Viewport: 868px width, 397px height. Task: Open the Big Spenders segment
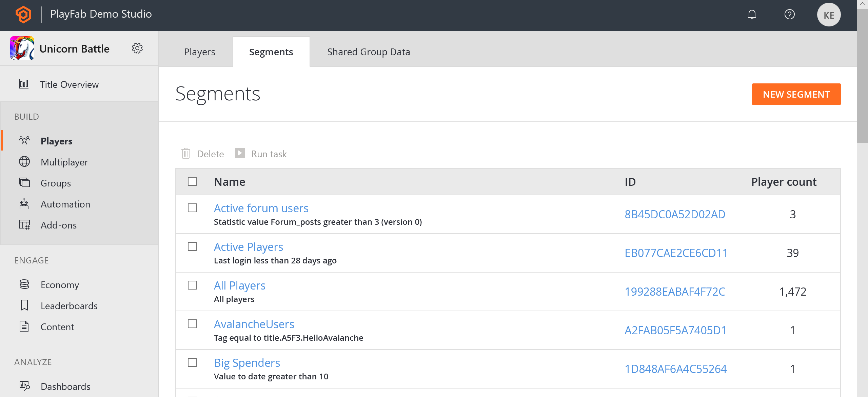point(248,363)
